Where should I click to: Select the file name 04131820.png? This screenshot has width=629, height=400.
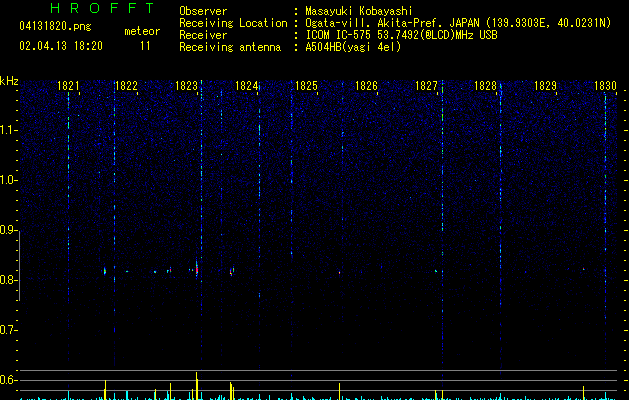pos(55,27)
